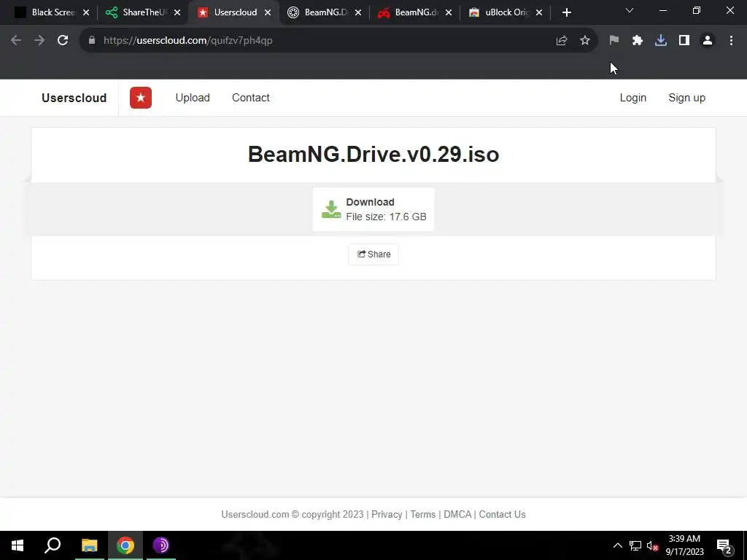747x560 pixels.
Task: Click the muted volume tray icon
Action: tap(653, 545)
